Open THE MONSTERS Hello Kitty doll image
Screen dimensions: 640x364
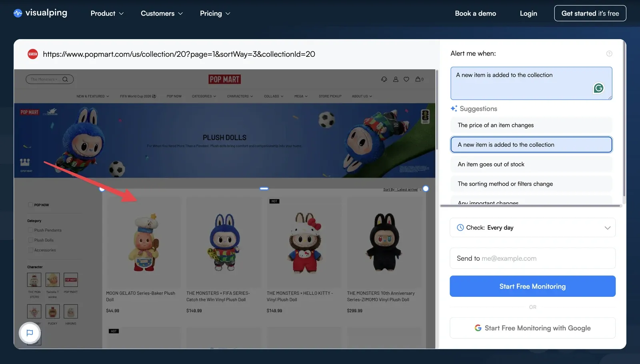tap(304, 242)
